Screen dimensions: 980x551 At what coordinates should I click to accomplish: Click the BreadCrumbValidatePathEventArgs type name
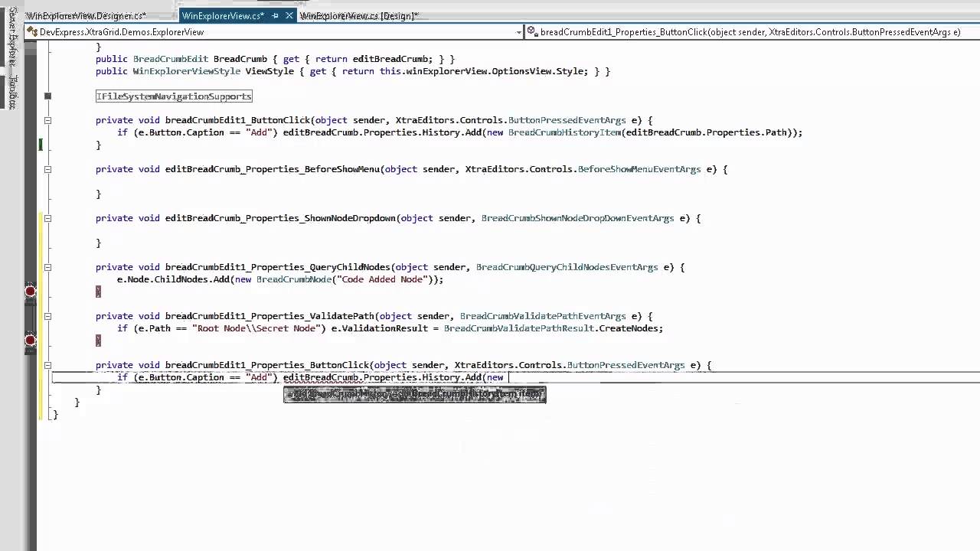click(x=543, y=316)
